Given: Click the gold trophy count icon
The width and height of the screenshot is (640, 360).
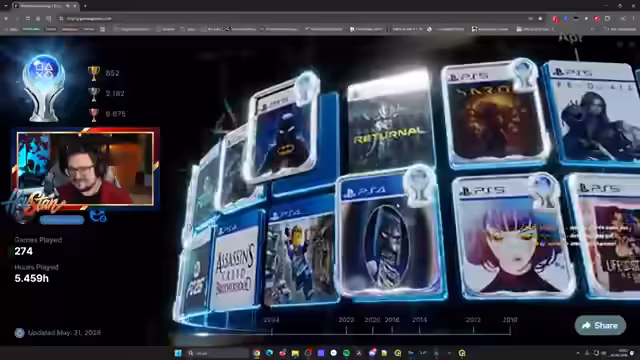Looking at the screenshot, I should (x=93, y=73).
